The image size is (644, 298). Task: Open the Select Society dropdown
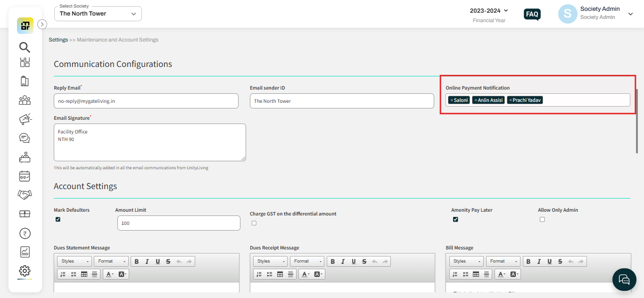[98, 14]
